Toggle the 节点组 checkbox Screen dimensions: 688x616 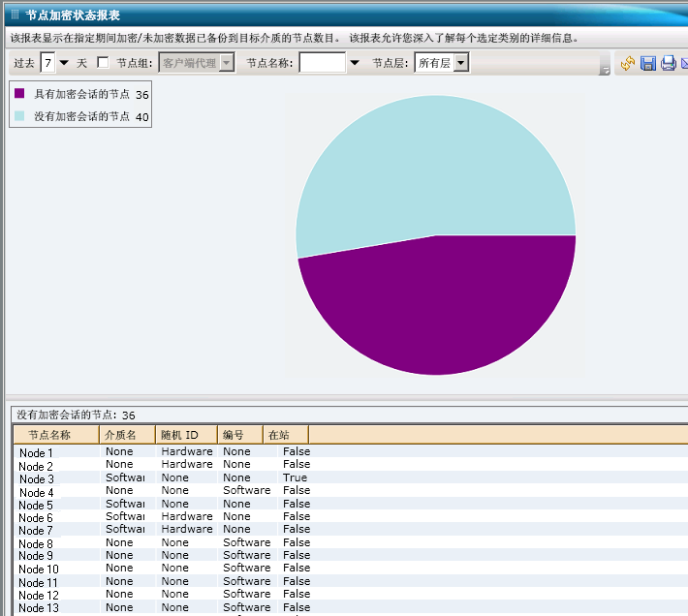[103, 63]
